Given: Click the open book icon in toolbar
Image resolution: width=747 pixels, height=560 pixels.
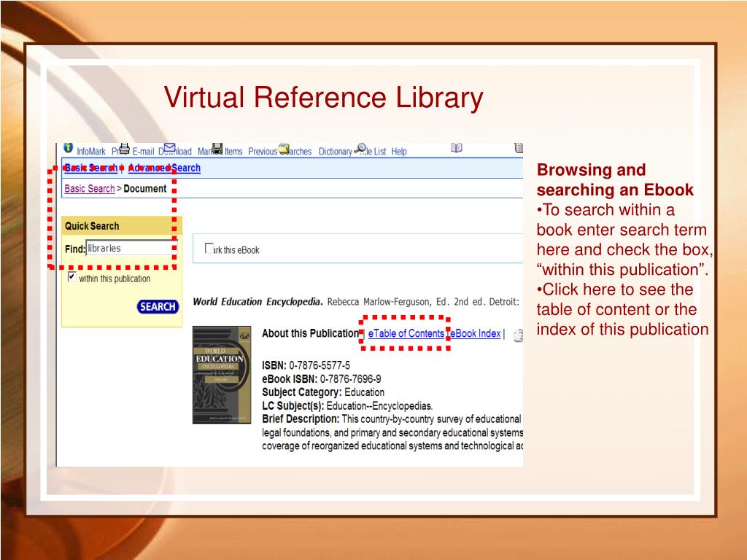Looking at the screenshot, I should coord(457,147).
